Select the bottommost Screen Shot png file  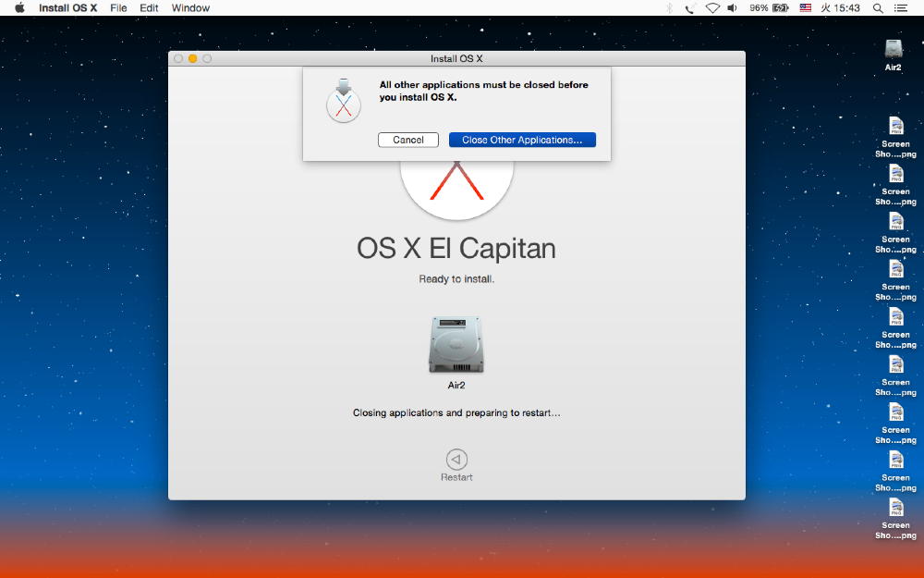click(895, 519)
